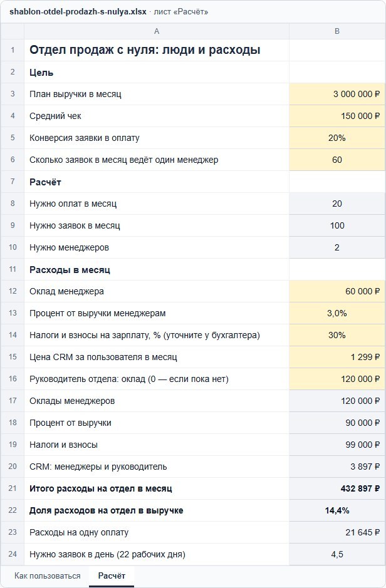Image resolution: width=386 pixels, height=588 pixels.
Task: Click the «План выручки в месяц» label
Action: [75, 94]
